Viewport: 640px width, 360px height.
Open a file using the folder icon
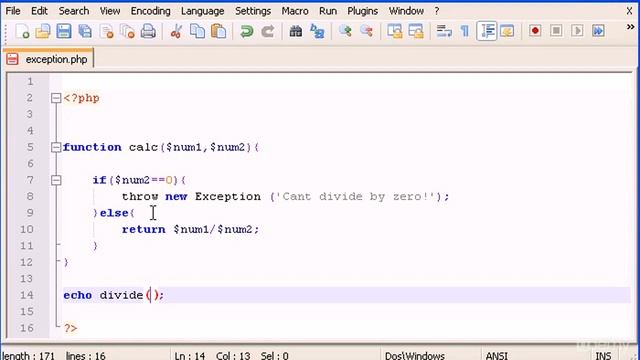tap(43, 31)
